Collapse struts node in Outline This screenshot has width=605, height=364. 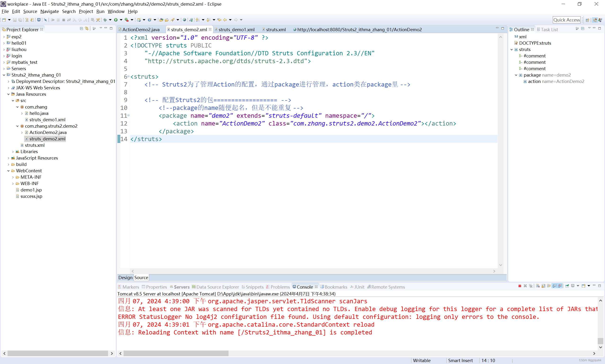[x=512, y=50]
